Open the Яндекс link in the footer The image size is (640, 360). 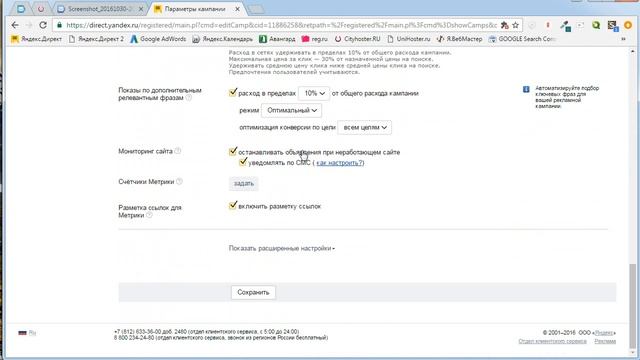(x=604, y=333)
